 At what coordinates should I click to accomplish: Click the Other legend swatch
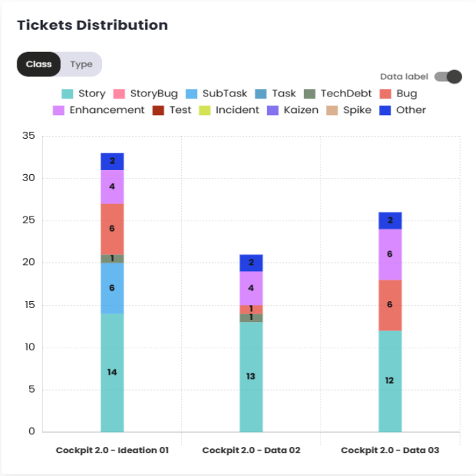(x=386, y=110)
